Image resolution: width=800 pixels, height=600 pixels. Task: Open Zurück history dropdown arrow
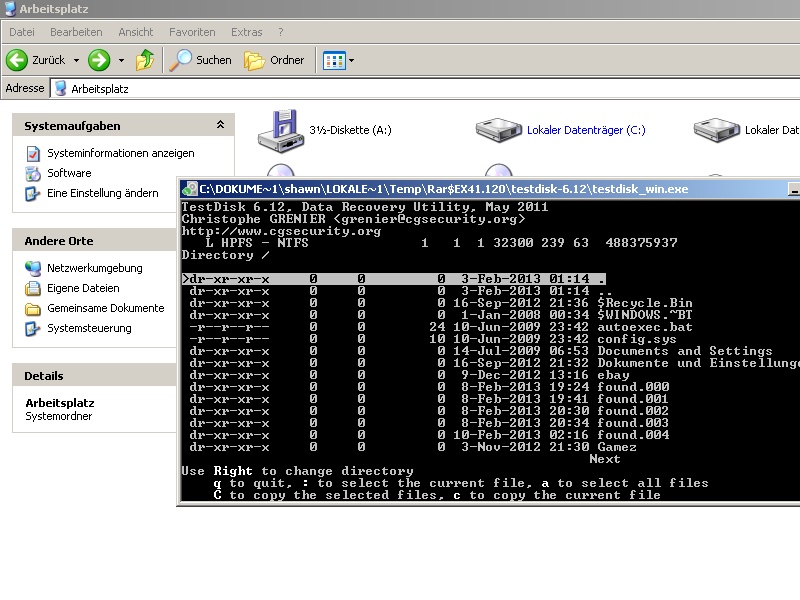click(x=76, y=60)
